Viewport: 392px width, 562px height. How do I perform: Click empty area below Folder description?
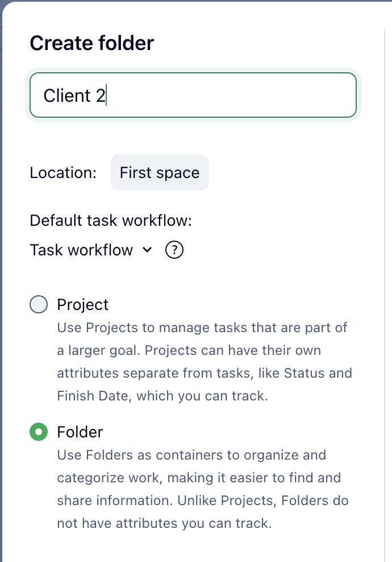[x=193, y=546]
